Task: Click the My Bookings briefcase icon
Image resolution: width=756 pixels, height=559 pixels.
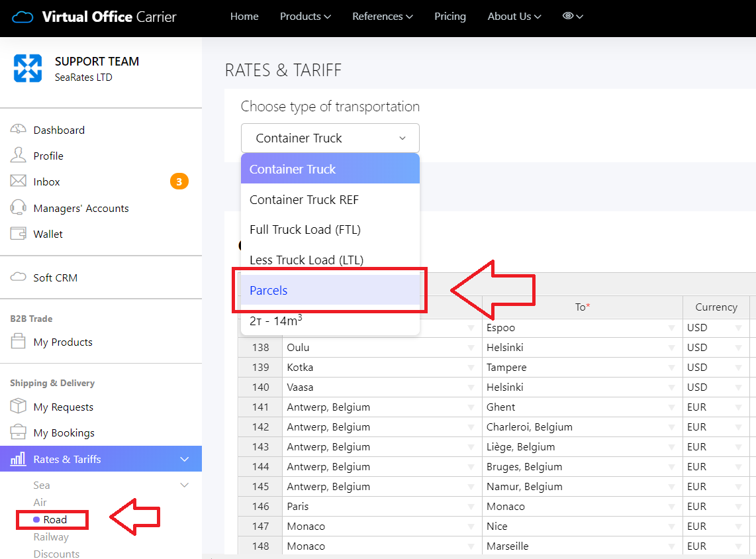Action: 19,432
